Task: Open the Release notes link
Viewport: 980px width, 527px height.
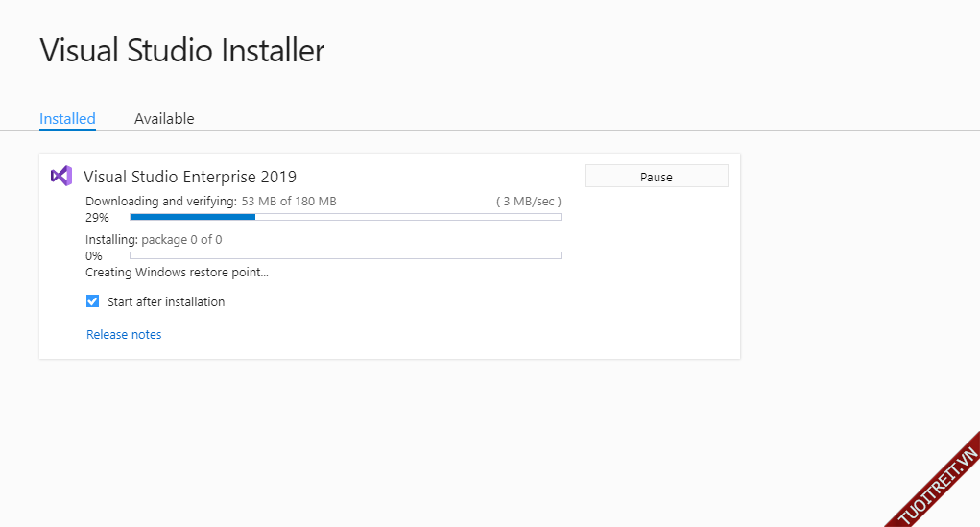Action: 124,335
